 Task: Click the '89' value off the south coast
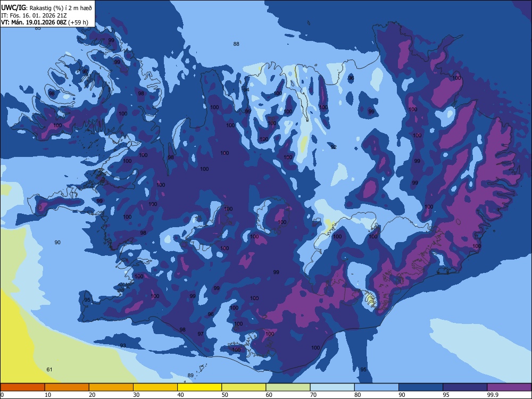point(190,375)
